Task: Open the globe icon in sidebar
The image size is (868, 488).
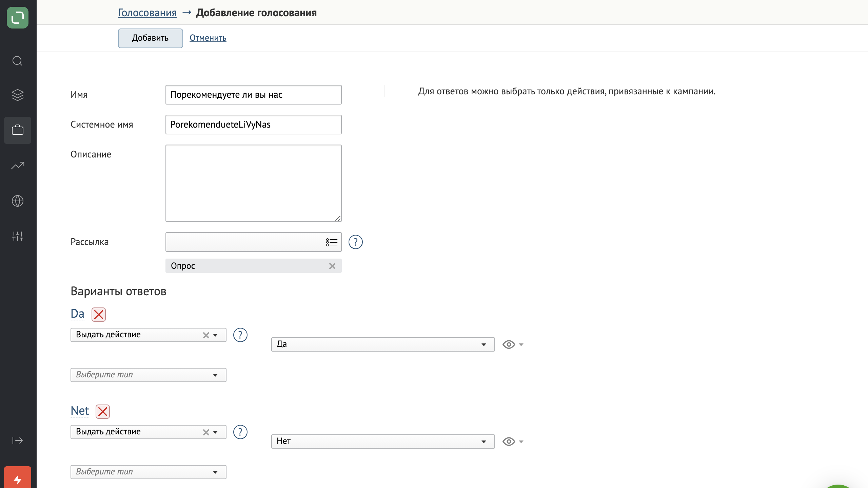Action: [x=18, y=201]
